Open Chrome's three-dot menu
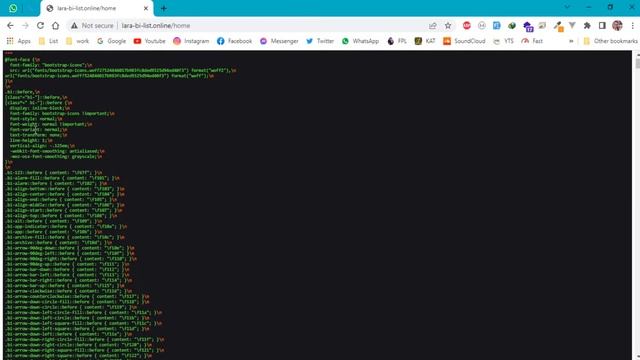 [632, 25]
